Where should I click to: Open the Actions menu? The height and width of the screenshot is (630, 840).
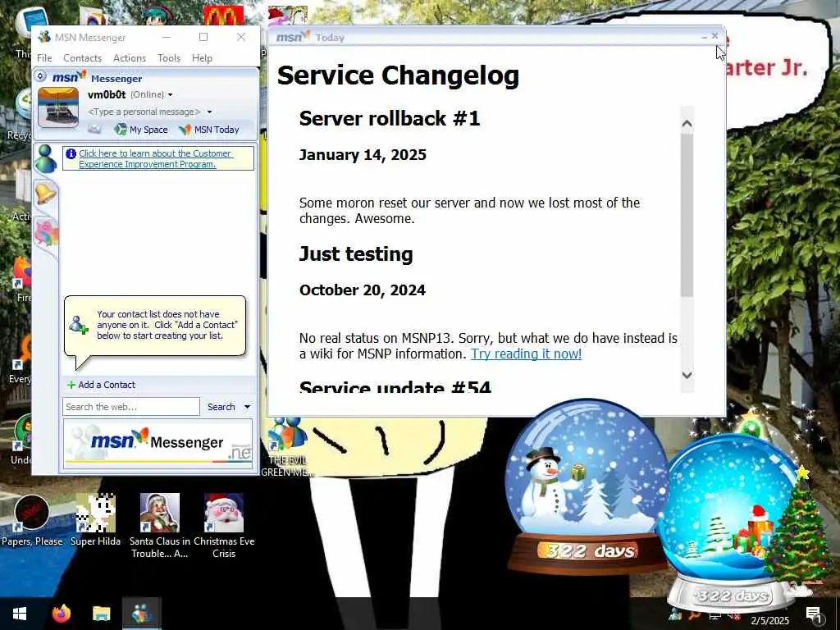click(x=129, y=58)
